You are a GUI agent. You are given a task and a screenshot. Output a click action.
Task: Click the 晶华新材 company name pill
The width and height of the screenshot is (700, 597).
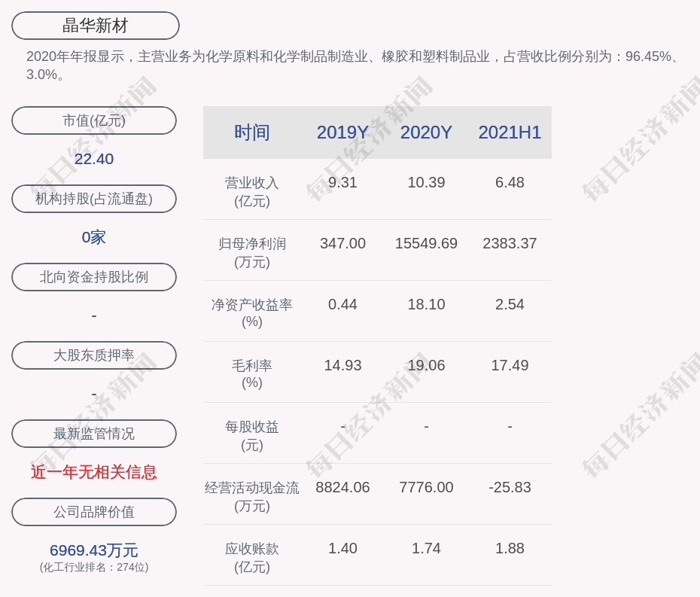pyautogui.click(x=96, y=26)
